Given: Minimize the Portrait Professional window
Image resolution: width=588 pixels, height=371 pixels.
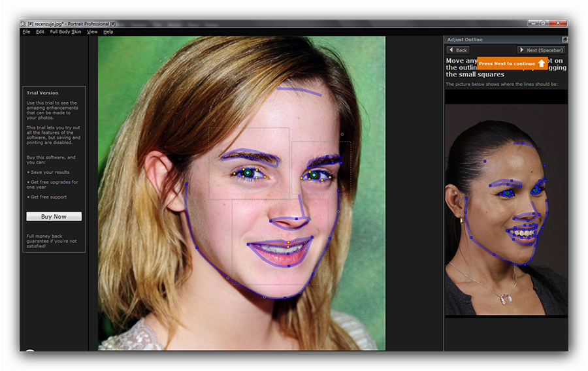Looking at the screenshot, I should coord(533,24).
